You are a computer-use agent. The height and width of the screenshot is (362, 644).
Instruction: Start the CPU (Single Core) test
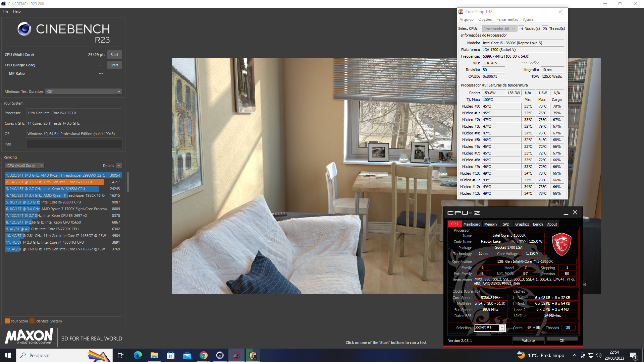(x=114, y=65)
